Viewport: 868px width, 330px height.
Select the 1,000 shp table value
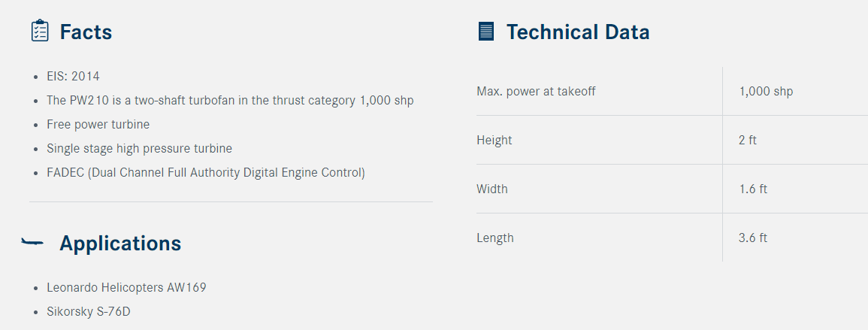coord(766,92)
